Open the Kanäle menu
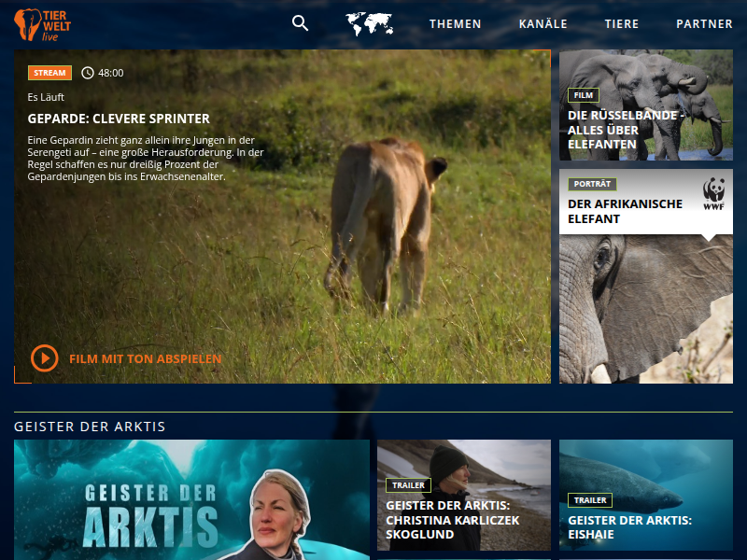747x560 pixels. [543, 24]
